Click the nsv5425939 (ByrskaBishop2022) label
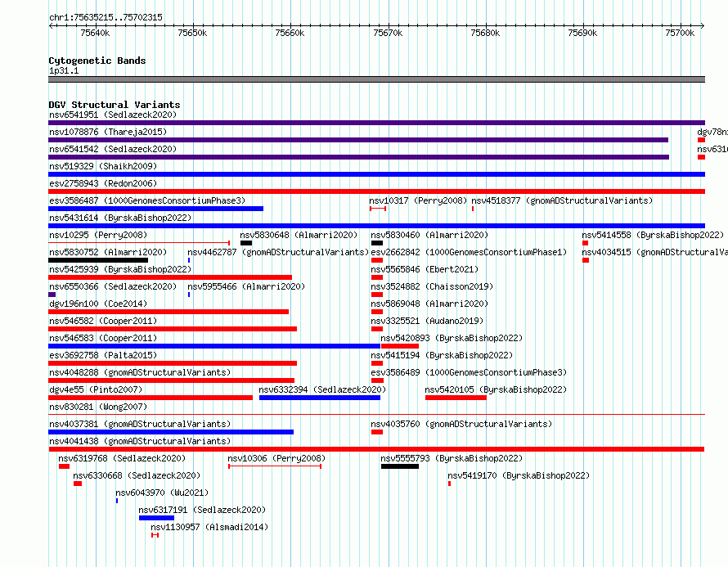This screenshot has height=567, width=728. 120,269
